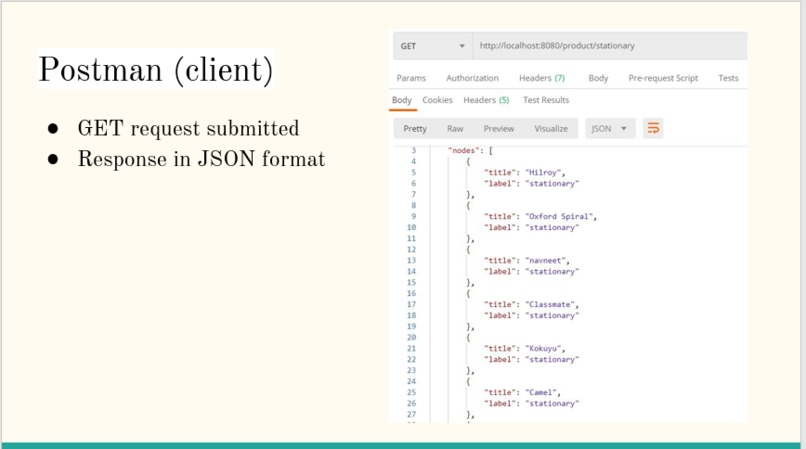This screenshot has height=449, width=806.
Task: Switch to Preview response view
Action: coord(499,129)
